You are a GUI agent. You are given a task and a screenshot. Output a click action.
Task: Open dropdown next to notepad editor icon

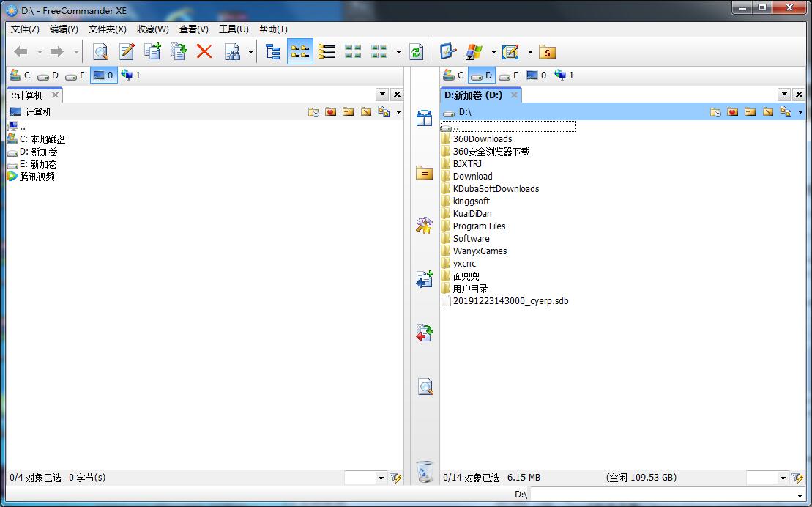click(530, 52)
